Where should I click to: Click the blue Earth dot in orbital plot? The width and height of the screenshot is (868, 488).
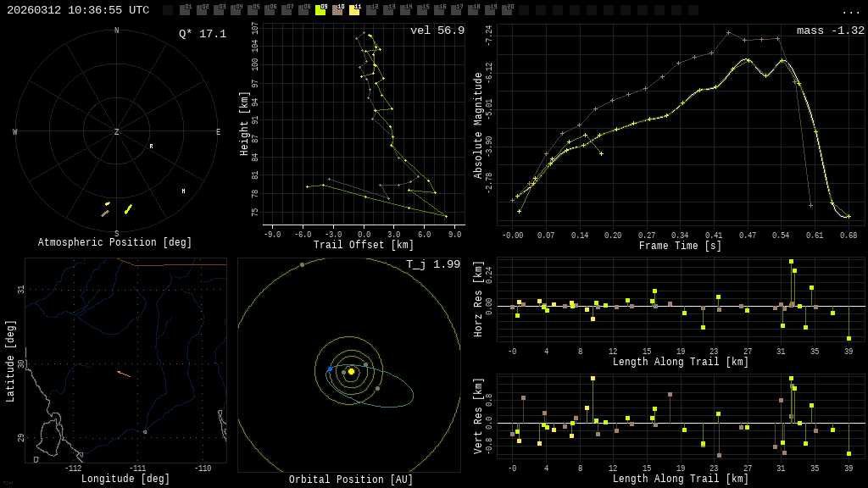(x=330, y=369)
